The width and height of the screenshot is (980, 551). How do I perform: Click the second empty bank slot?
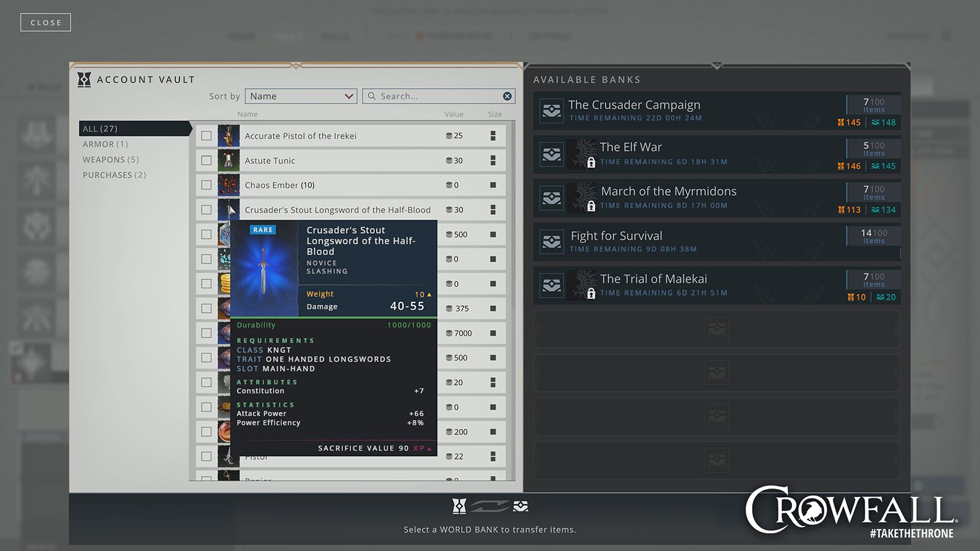point(717,373)
